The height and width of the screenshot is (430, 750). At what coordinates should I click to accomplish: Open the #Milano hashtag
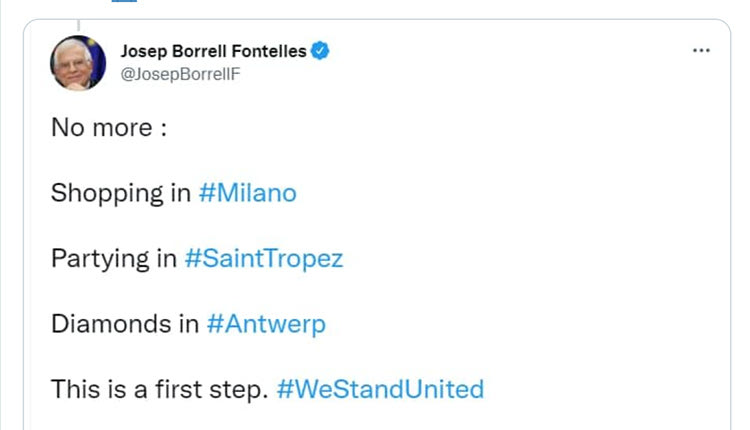click(x=248, y=192)
